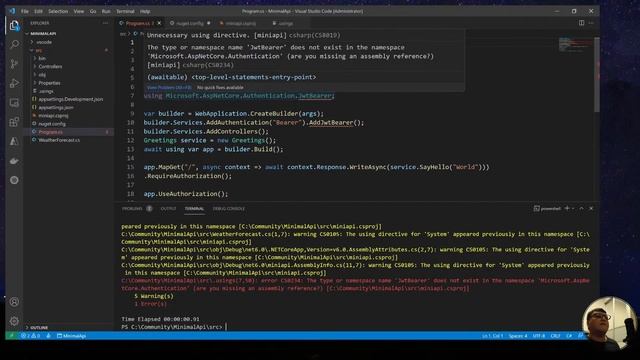Open the Run menu
Screen dimensions: 640x360
[106, 11]
